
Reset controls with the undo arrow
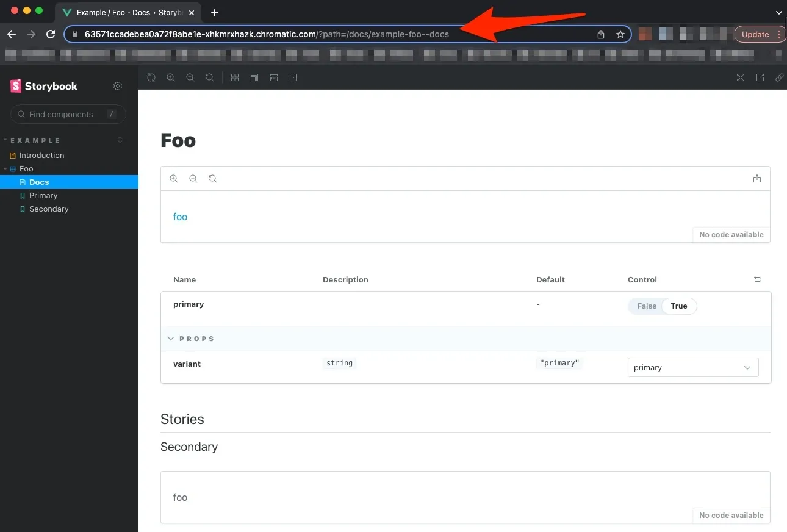pos(758,279)
